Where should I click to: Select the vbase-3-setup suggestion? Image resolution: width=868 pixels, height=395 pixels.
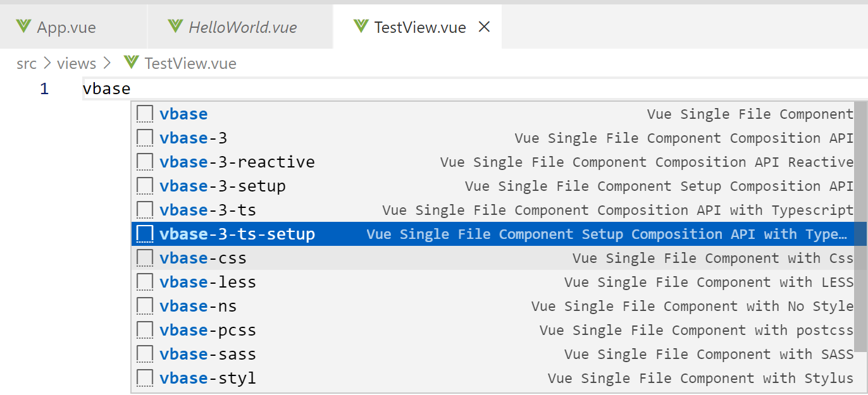point(222,186)
